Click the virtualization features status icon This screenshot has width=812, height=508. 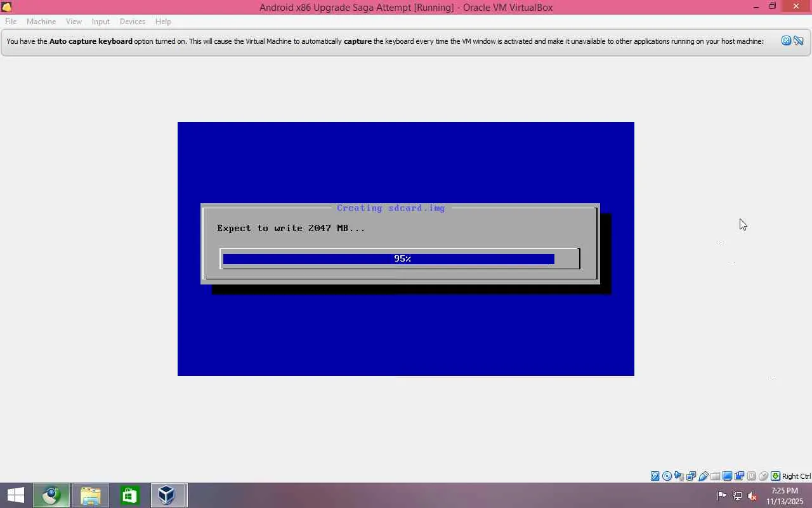[752, 476]
